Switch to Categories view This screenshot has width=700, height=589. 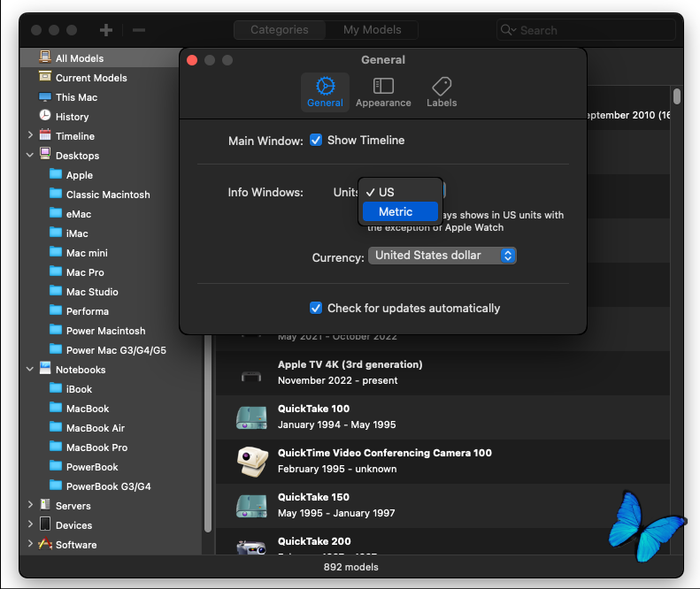tap(280, 30)
